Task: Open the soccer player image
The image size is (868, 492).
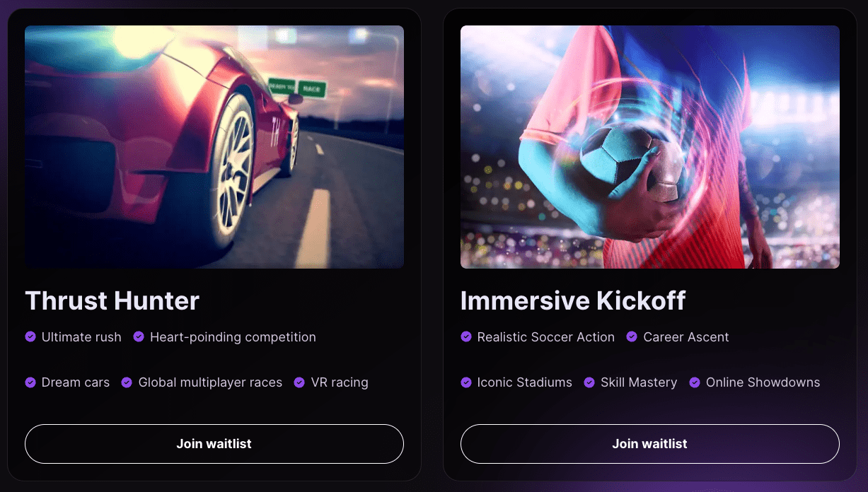Action: click(x=650, y=147)
